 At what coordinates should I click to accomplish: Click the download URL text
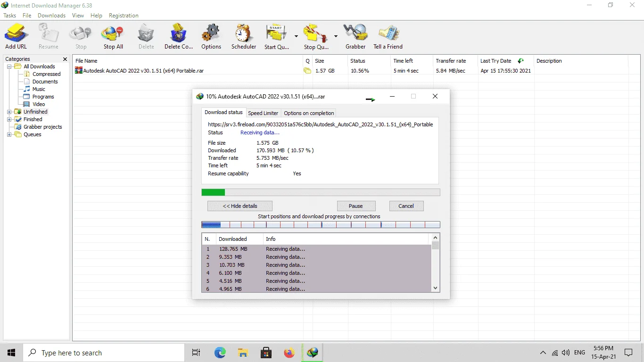[x=321, y=124]
